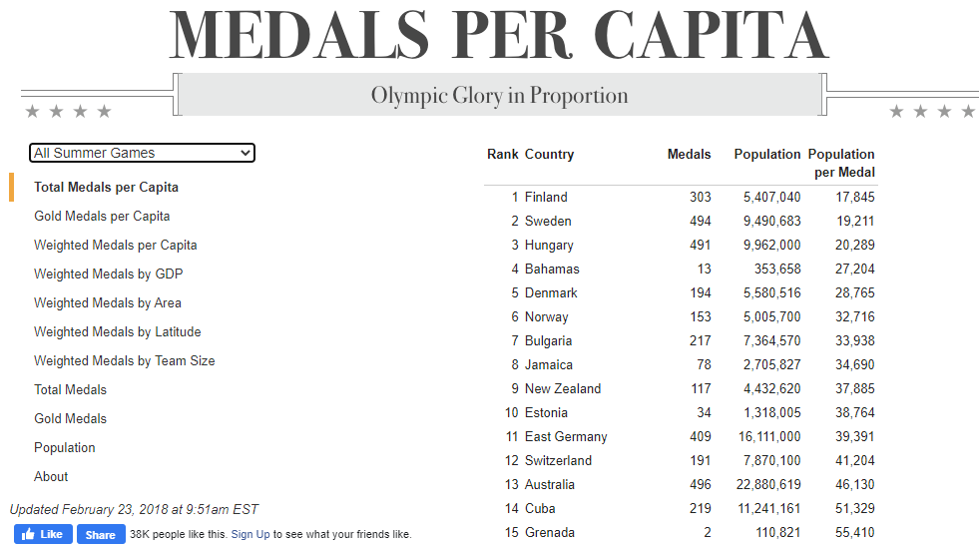Go to Total Medals ranking
980x547 pixels.
pyautogui.click(x=70, y=389)
